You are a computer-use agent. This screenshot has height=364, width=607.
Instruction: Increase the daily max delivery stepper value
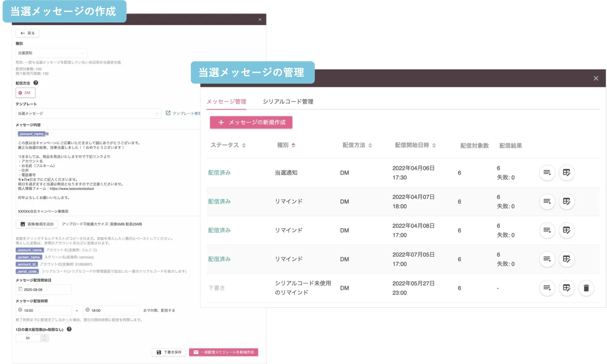[45, 336]
